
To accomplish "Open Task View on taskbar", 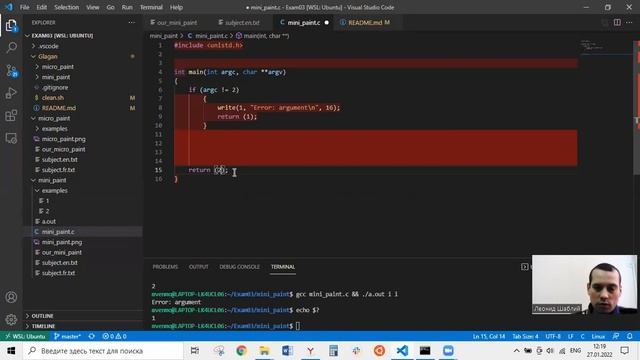I will tap(195, 351).
